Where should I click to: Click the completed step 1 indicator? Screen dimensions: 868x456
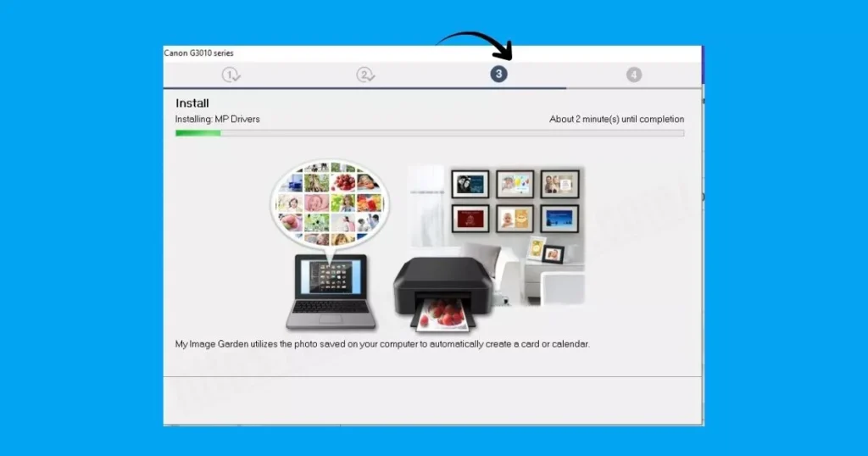[x=231, y=75]
